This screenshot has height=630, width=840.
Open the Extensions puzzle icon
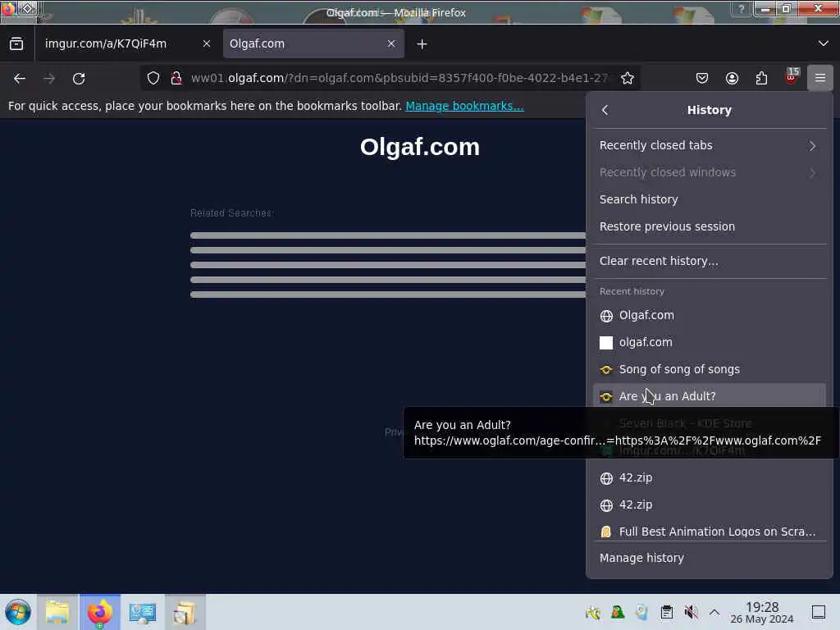tap(761, 78)
